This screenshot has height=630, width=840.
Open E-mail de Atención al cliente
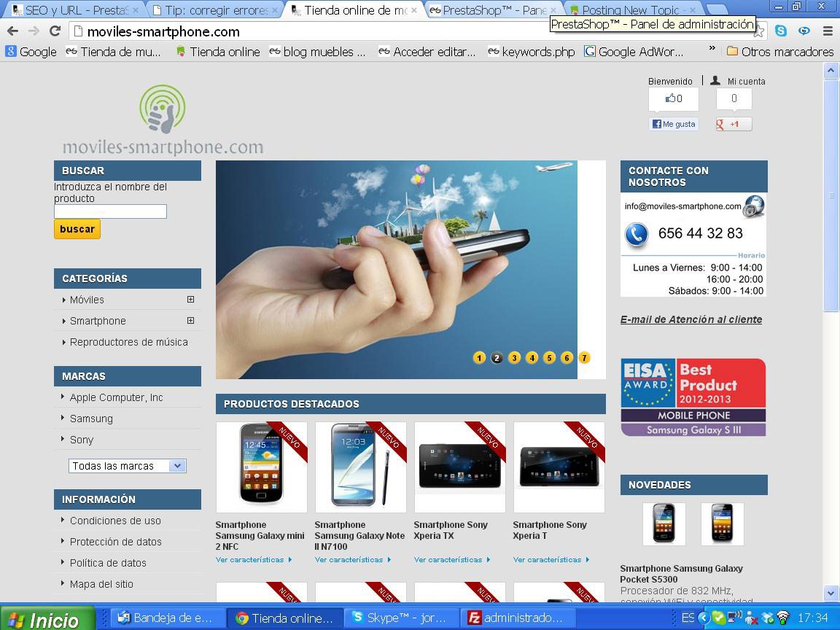pos(691,319)
